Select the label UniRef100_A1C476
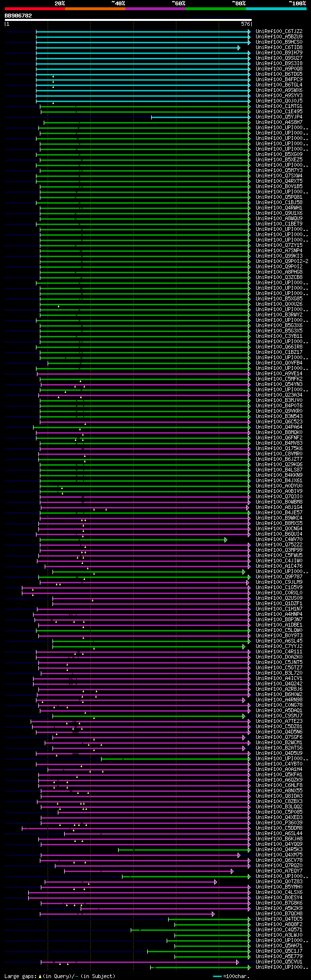311x980 pixels. [279, 566]
